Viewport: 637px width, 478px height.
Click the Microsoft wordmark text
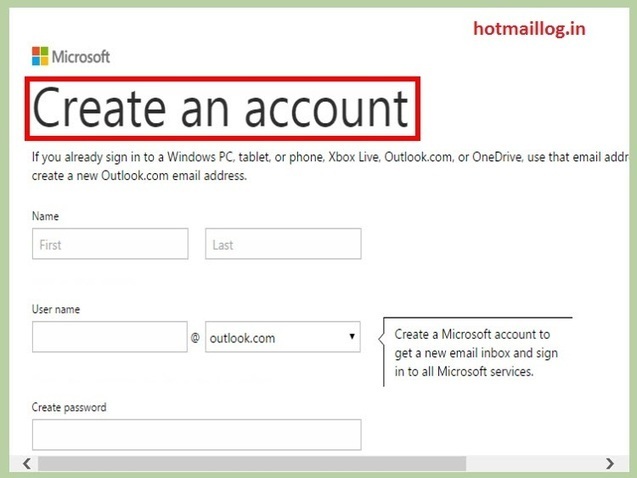tap(82, 57)
